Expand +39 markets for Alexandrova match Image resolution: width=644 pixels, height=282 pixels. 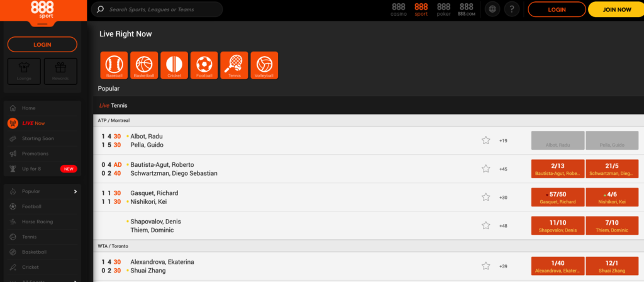503,266
